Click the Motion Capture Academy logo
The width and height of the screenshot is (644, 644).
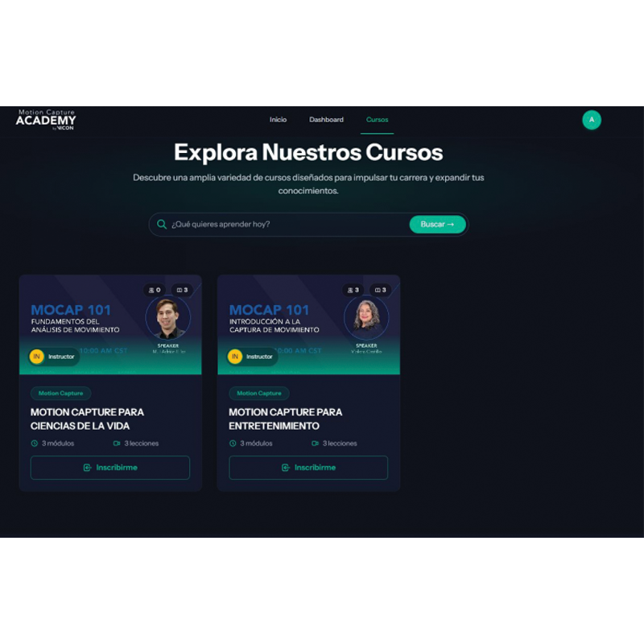46,120
